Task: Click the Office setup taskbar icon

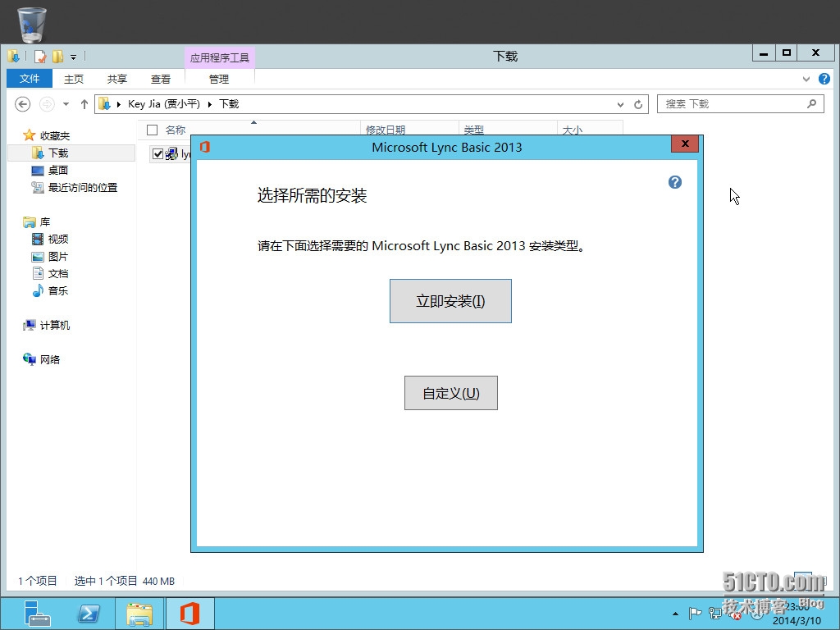Action: [x=189, y=614]
